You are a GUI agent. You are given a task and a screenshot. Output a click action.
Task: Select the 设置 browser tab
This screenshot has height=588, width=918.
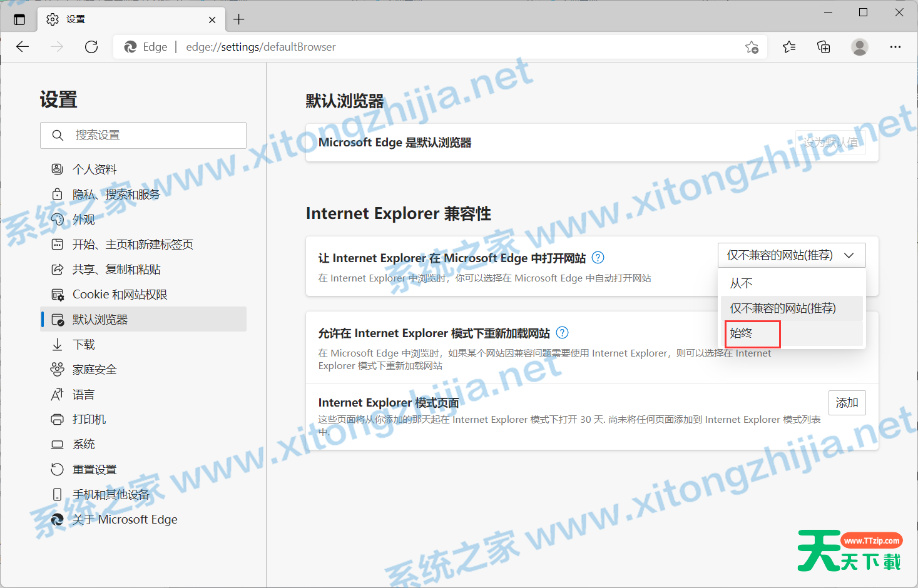(x=131, y=19)
